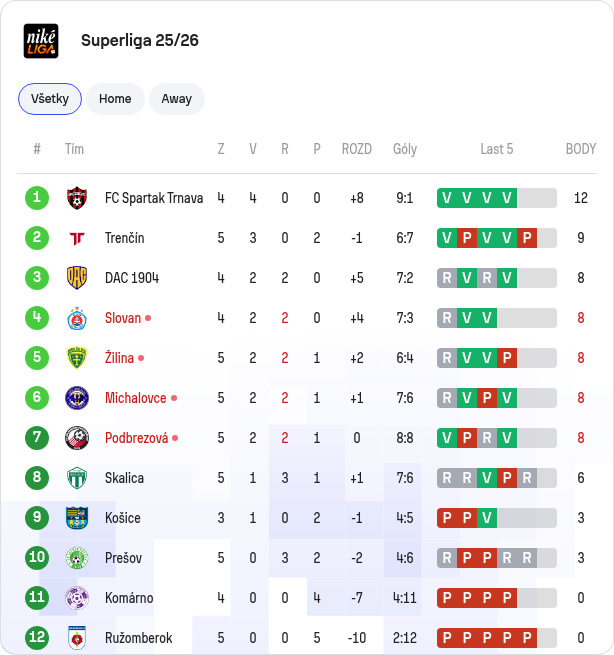
Task: Click the Komárno team name
Action: click(129, 598)
